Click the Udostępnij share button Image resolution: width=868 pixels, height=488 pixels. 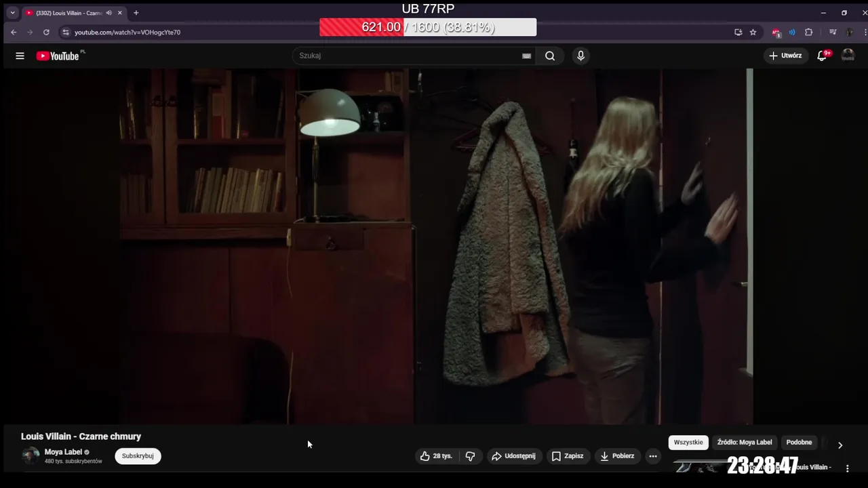coord(513,456)
